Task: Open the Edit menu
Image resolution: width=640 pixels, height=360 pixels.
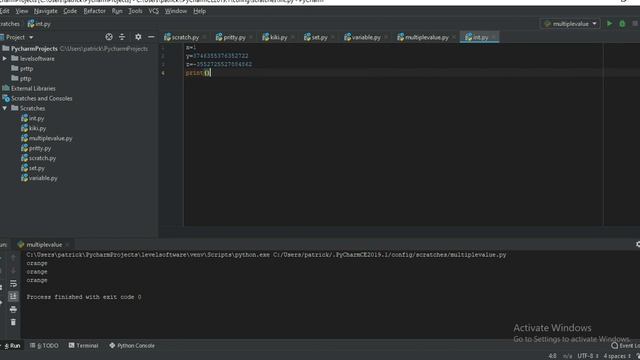Action: [x=4, y=11]
